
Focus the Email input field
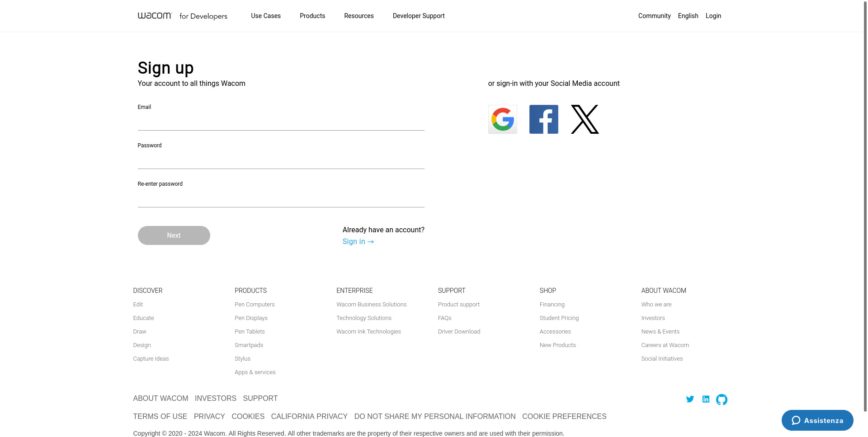281,122
